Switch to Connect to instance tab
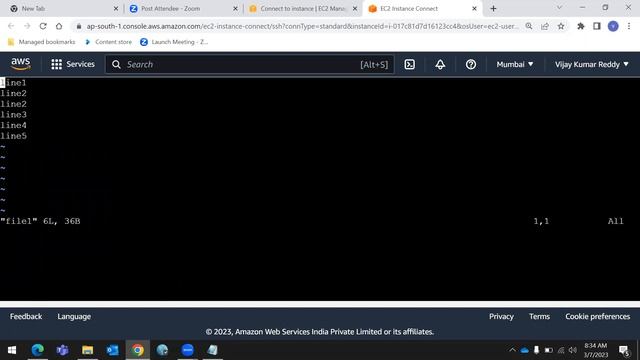The image size is (640, 360). [x=303, y=9]
